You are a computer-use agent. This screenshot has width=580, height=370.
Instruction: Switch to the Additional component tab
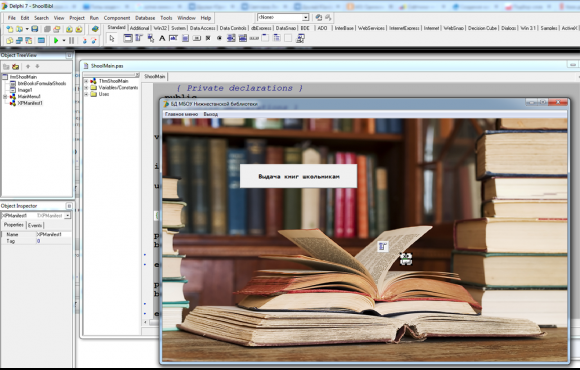click(x=139, y=28)
